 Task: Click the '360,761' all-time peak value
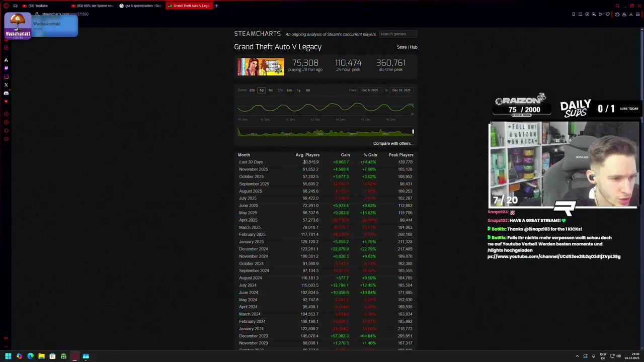coord(391,63)
